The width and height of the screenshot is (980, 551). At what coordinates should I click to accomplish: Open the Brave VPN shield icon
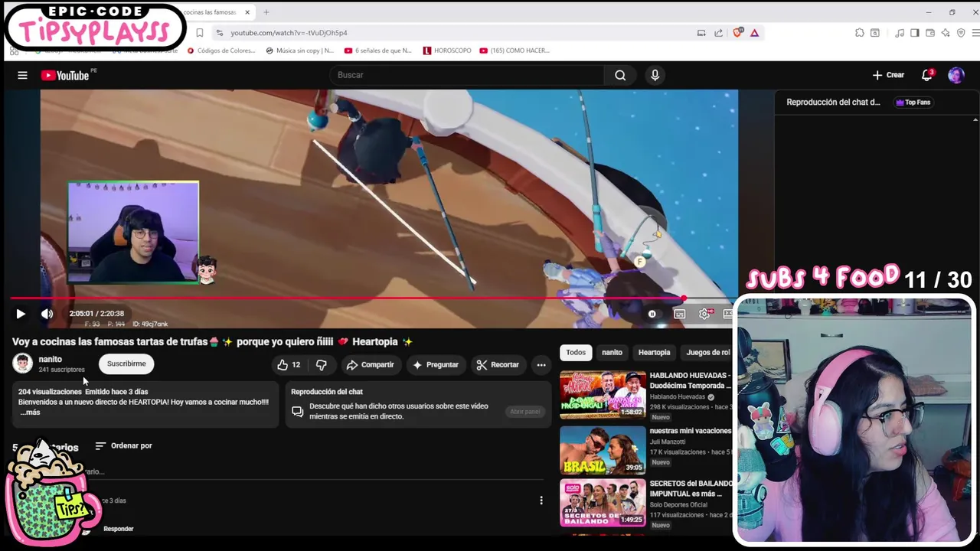pyautogui.click(x=961, y=33)
